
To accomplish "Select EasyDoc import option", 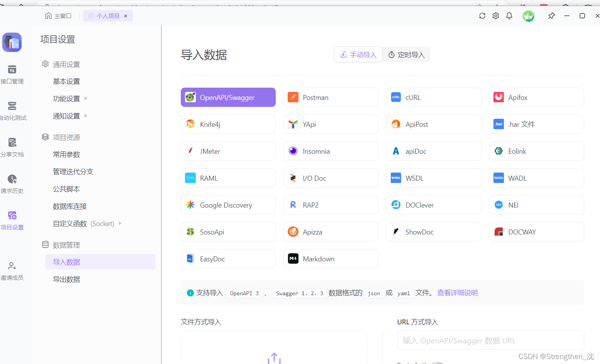I will pos(228,259).
